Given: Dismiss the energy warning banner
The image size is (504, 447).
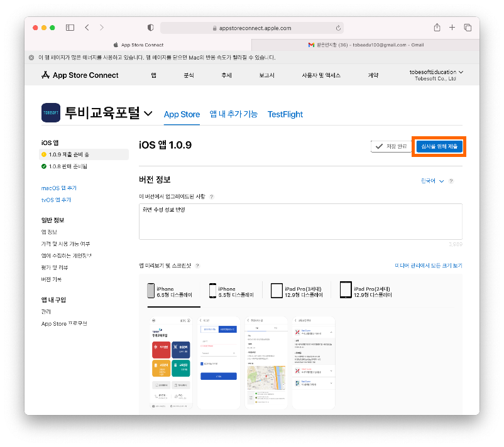Looking at the screenshot, I should tap(31, 58).
